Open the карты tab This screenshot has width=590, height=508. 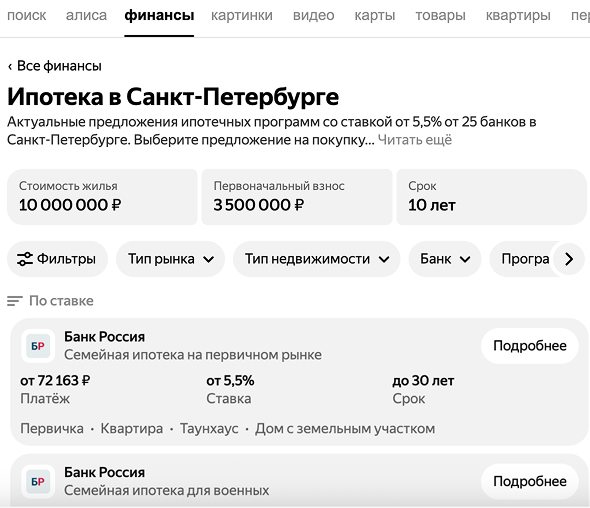tap(375, 15)
